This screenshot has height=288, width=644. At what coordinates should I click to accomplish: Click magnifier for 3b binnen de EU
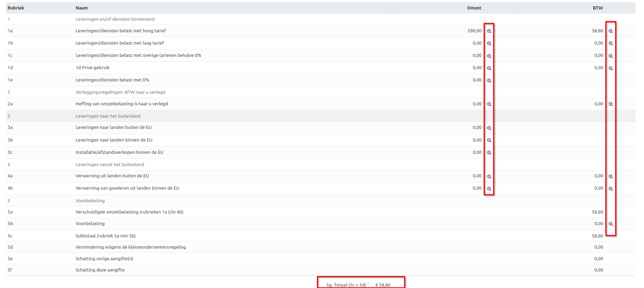[x=489, y=140]
